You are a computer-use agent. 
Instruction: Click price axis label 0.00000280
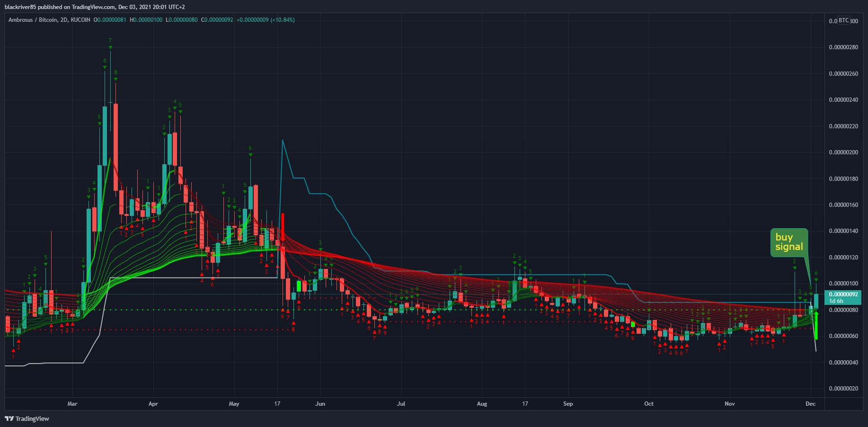pos(843,47)
